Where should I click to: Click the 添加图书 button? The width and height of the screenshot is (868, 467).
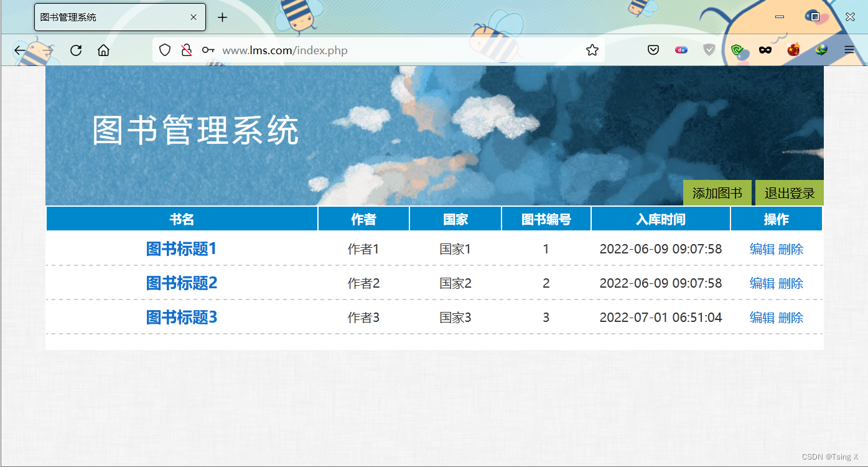coord(717,193)
